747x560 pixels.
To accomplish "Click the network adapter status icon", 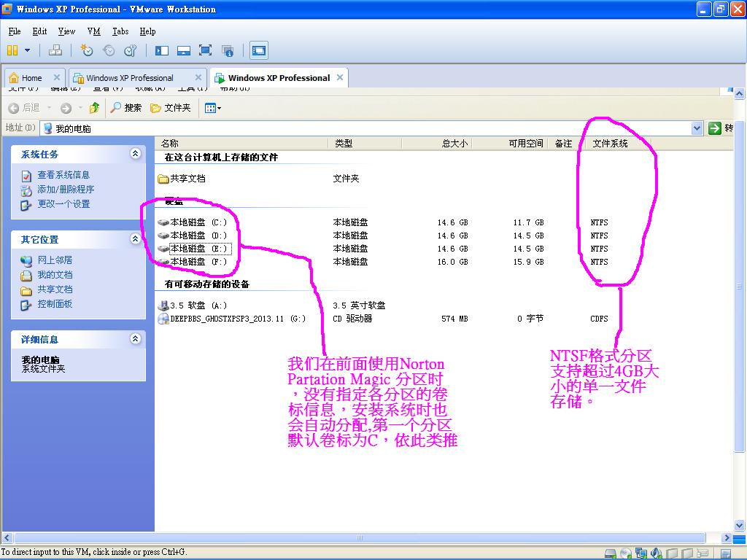I will click(x=641, y=553).
